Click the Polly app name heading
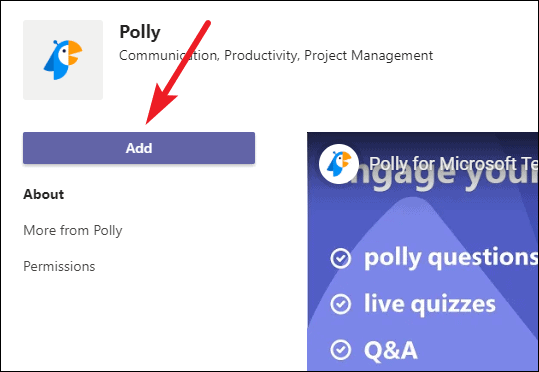539x372 pixels. pyautogui.click(x=140, y=32)
